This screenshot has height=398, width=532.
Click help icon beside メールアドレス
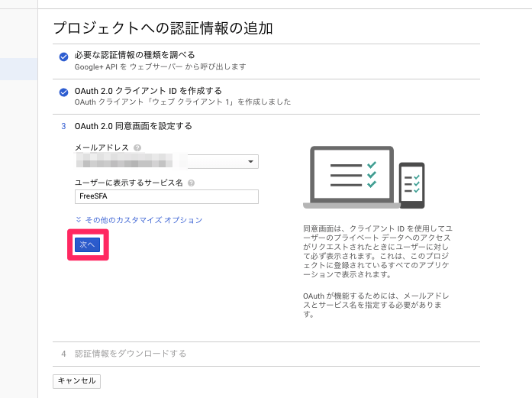pos(137,147)
